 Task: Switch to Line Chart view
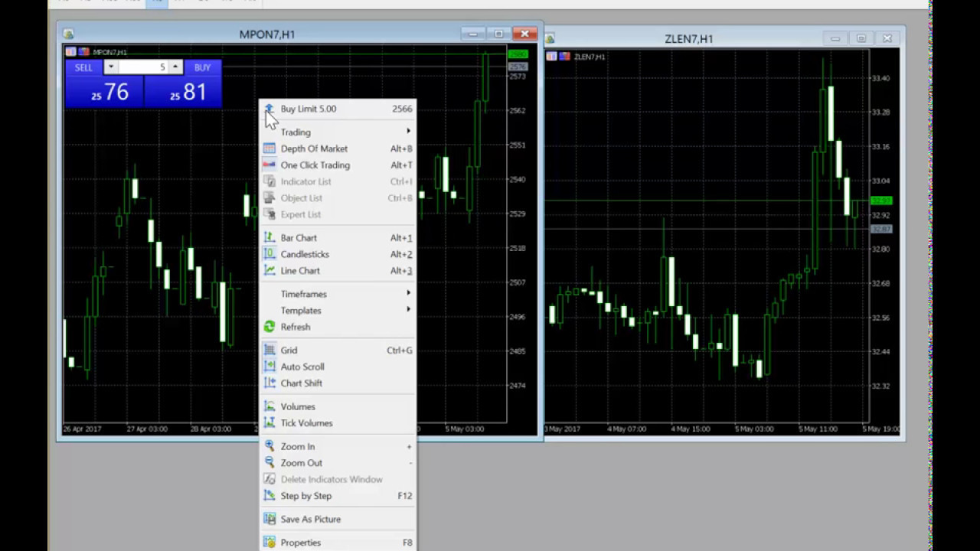(x=338, y=271)
